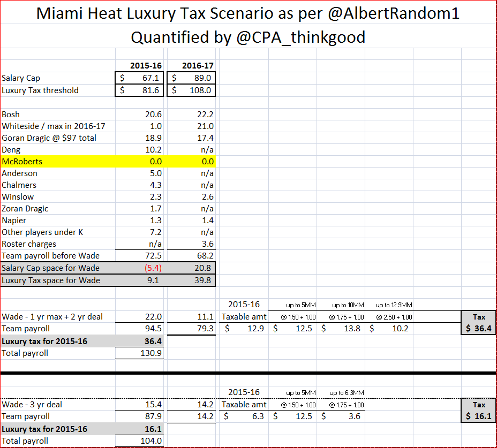Select the Total payroll 104.0 value
The height and width of the screenshot is (448, 497).
(x=141, y=441)
